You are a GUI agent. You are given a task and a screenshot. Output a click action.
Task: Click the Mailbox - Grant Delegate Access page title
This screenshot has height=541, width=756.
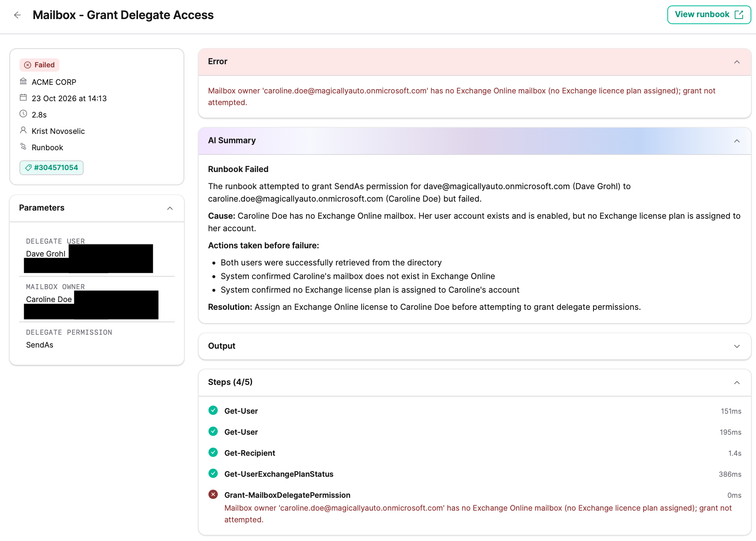tap(123, 15)
